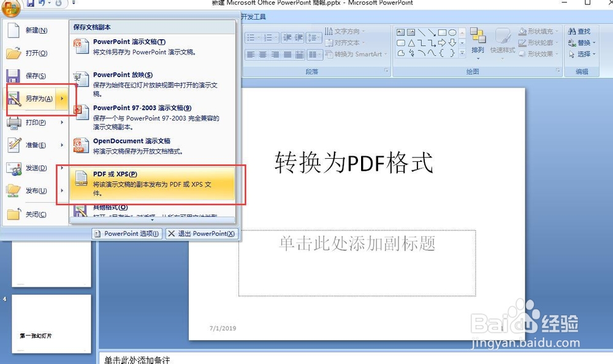Expand the 发布(U) submenu arrow
This screenshot has width=613, height=364.
(x=62, y=191)
